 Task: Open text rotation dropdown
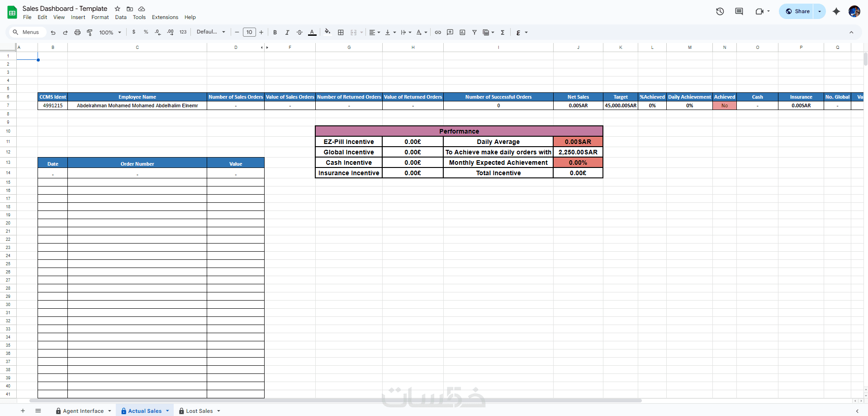tap(422, 33)
